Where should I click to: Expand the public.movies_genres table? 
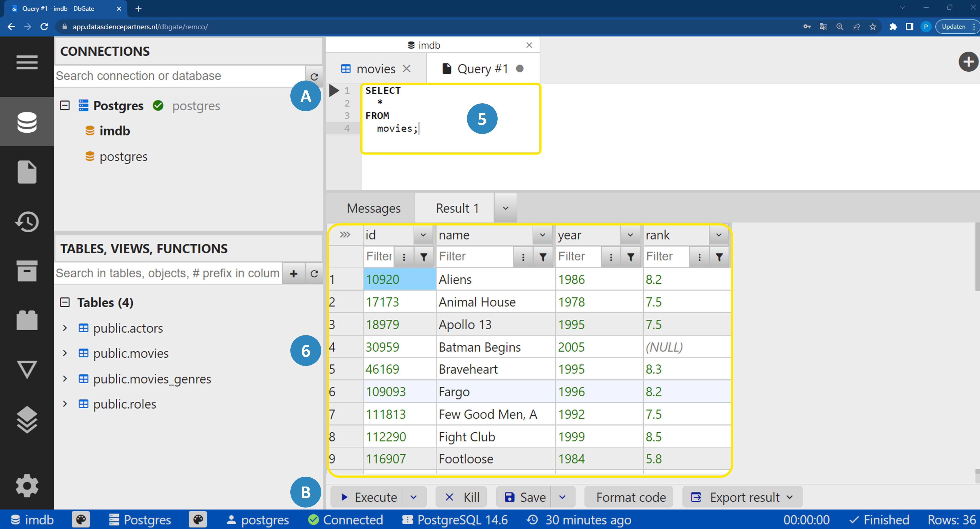point(65,378)
